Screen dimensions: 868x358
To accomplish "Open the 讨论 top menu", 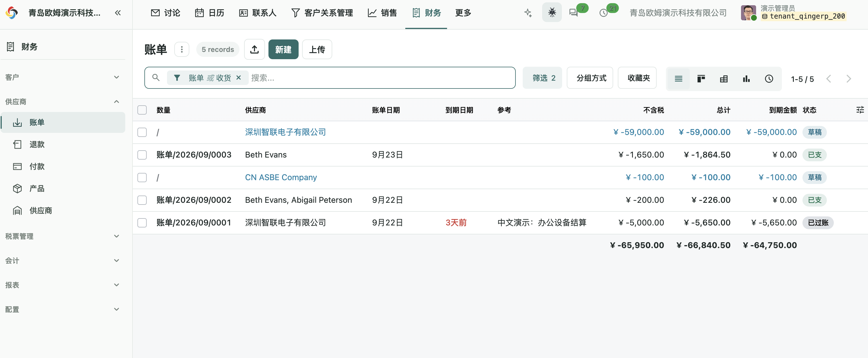I will (165, 13).
